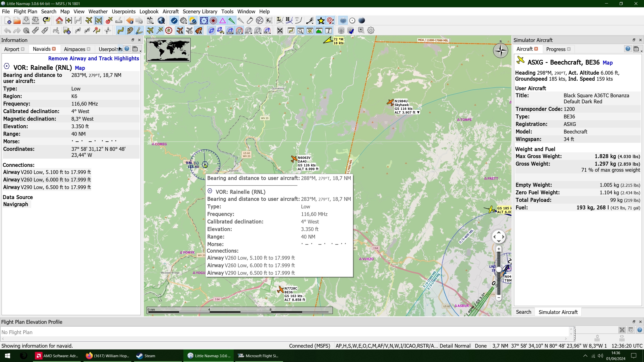Click Map link next to VOR Rainelle
This screenshot has width=644, height=362.
(x=80, y=68)
